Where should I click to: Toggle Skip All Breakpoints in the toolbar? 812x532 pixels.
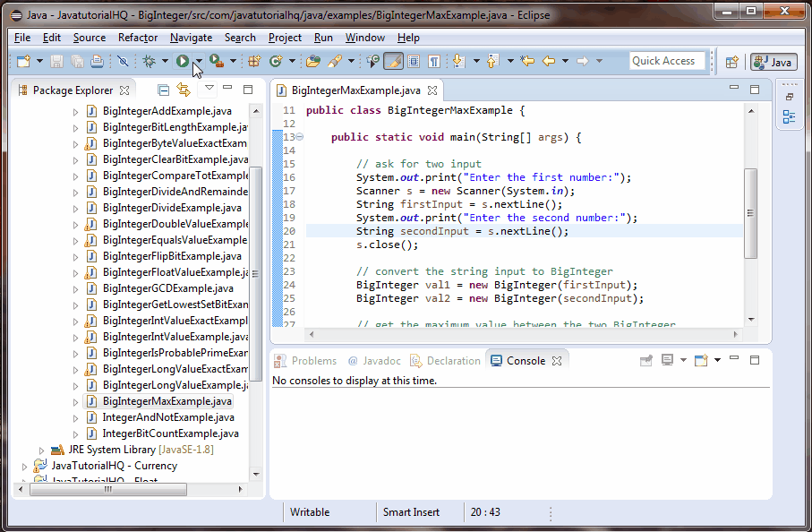(124, 61)
